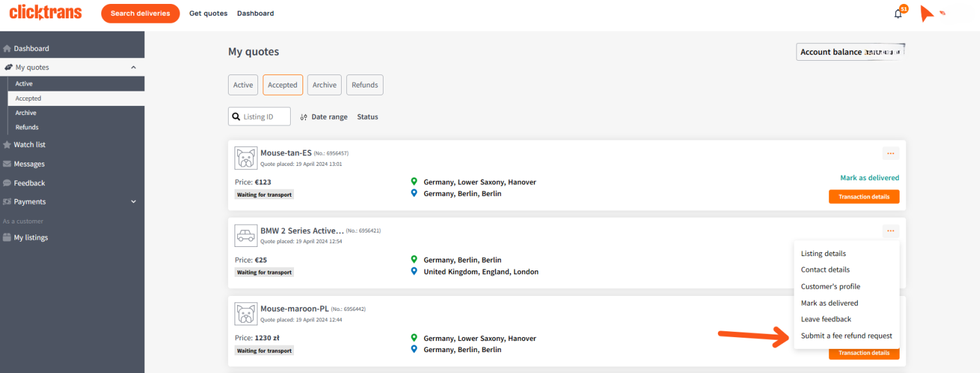This screenshot has height=373, width=980.
Task: Click the car icon for BMW listing
Action: tap(246, 236)
